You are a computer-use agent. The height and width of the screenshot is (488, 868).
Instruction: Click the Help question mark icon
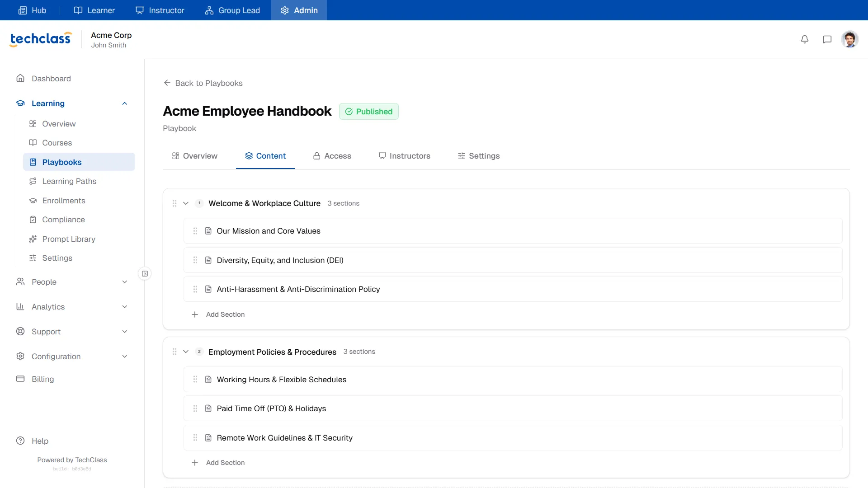coord(20,441)
